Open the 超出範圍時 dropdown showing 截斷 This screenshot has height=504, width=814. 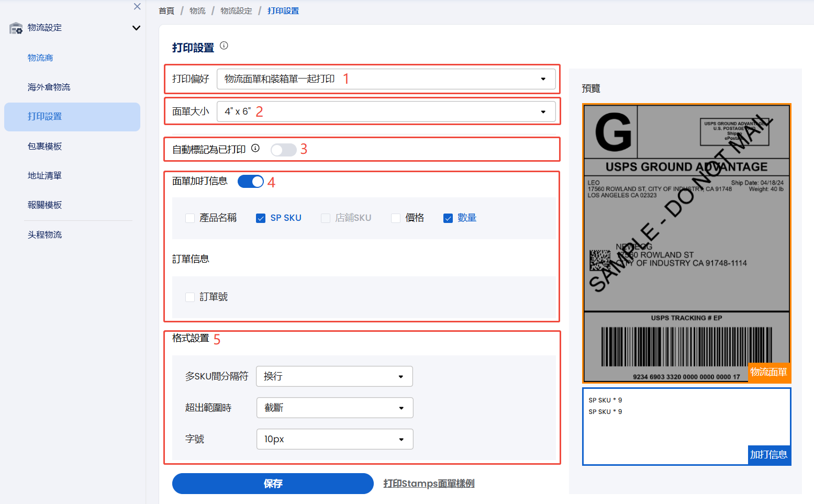click(x=334, y=408)
